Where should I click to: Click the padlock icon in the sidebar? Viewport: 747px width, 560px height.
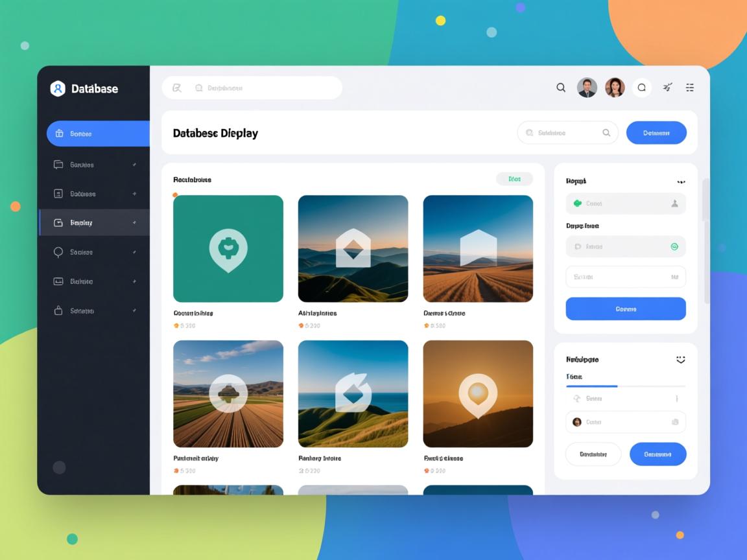[58, 310]
